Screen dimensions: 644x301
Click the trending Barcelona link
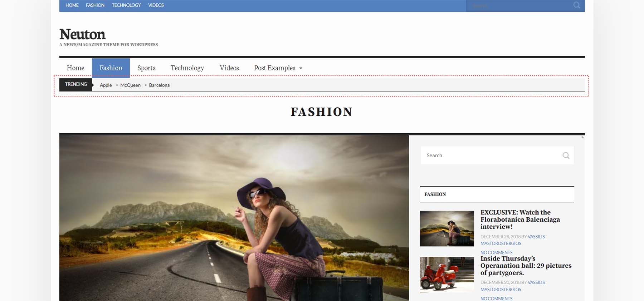(x=159, y=85)
